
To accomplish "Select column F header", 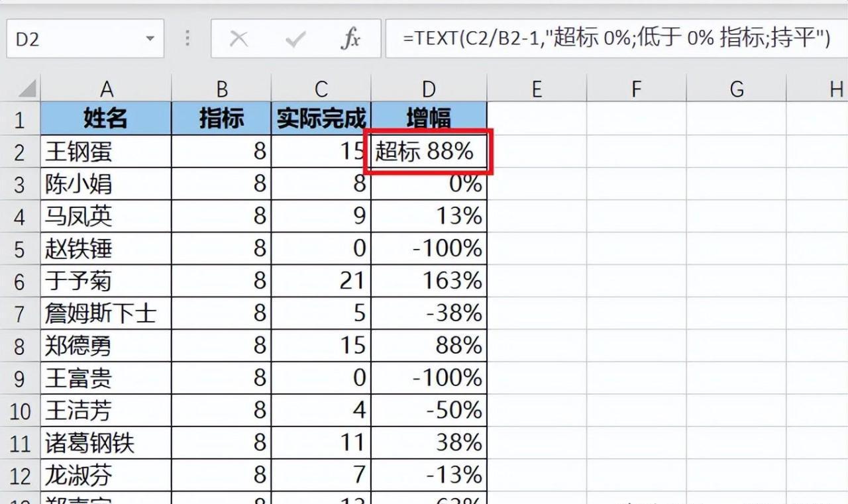I will pos(637,88).
